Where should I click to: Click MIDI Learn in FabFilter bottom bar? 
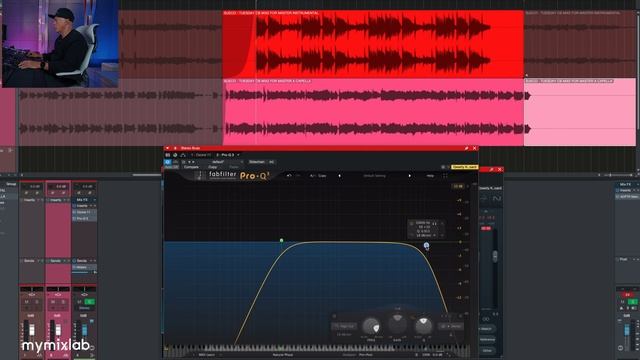206,355
